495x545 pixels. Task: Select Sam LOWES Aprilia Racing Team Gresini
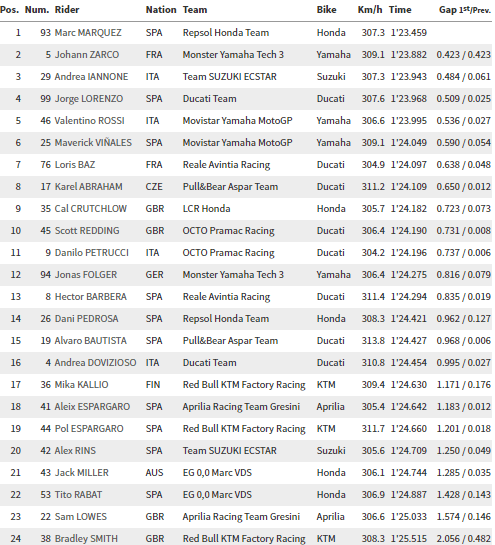pyautogui.click(x=241, y=516)
